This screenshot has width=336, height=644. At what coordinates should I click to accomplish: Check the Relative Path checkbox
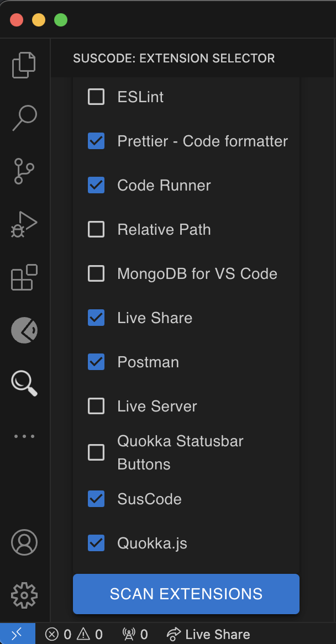pos(96,229)
